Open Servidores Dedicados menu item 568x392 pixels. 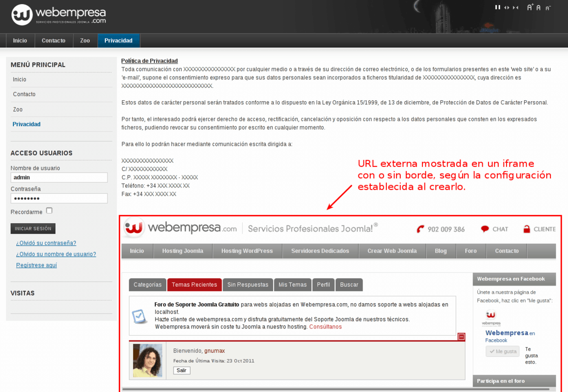(320, 250)
